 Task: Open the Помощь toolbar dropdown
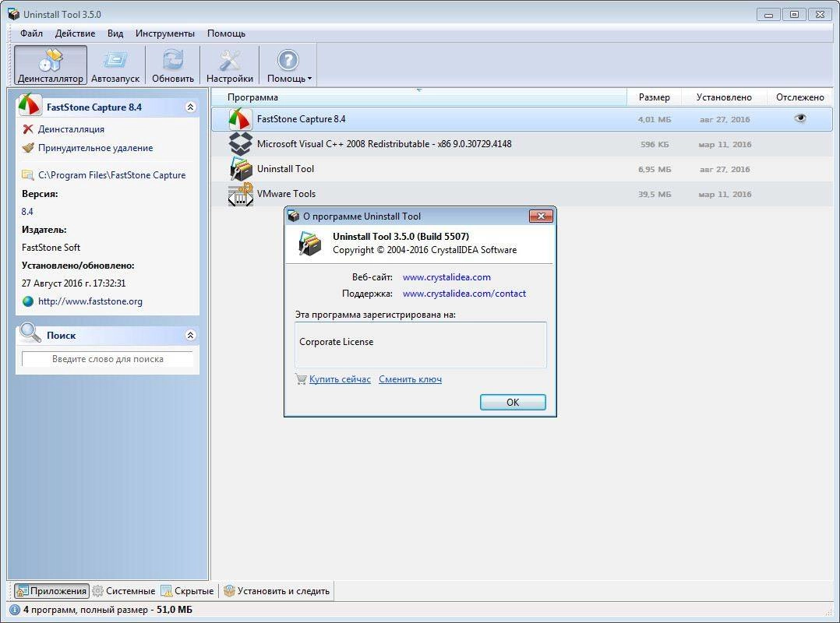288,65
